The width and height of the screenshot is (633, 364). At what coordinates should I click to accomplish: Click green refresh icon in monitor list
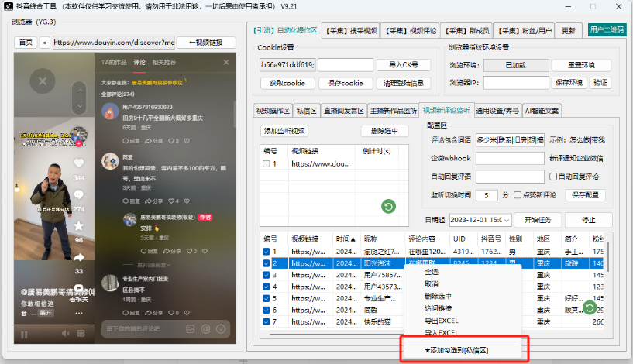point(388,206)
